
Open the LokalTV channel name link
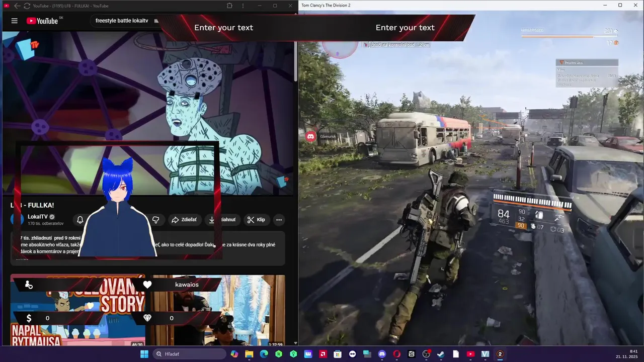(x=38, y=217)
